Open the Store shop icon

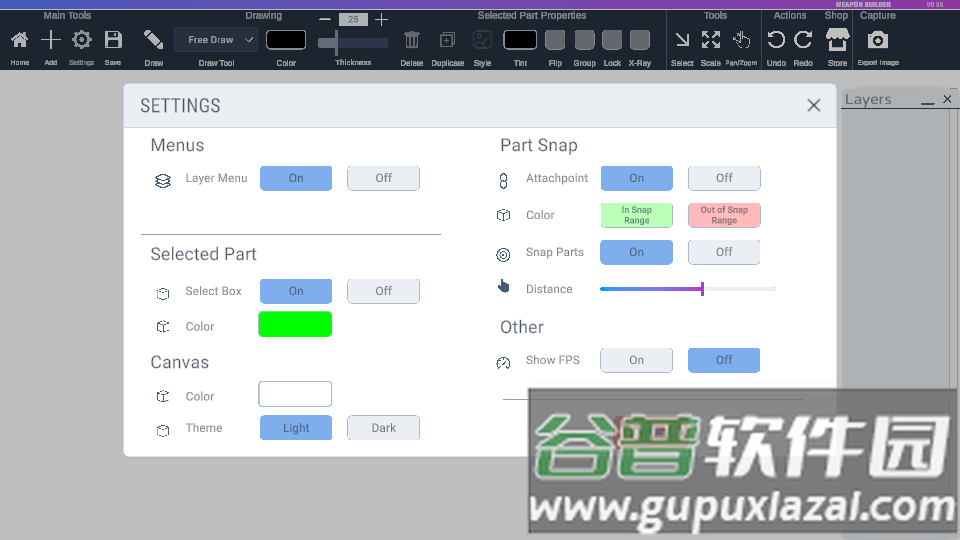(837, 40)
